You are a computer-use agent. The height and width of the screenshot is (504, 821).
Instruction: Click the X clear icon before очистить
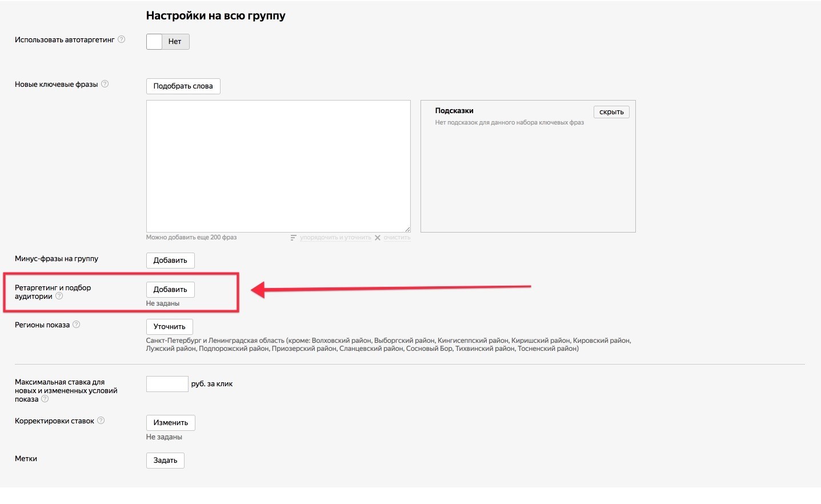click(378, 238)
